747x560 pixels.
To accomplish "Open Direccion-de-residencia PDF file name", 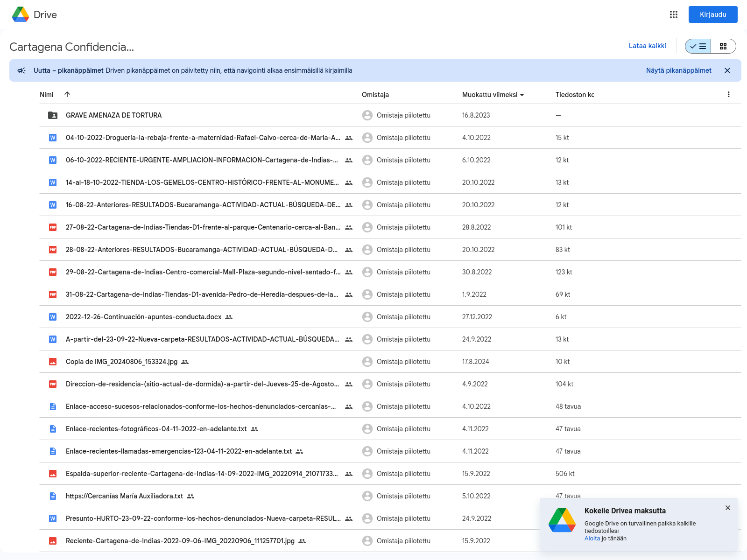I will pyautogui.click(x=202, y=384).
